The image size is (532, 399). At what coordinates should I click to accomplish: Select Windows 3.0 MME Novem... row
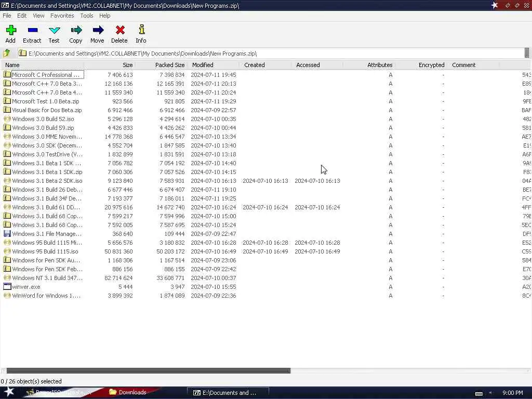coord(265,137)
